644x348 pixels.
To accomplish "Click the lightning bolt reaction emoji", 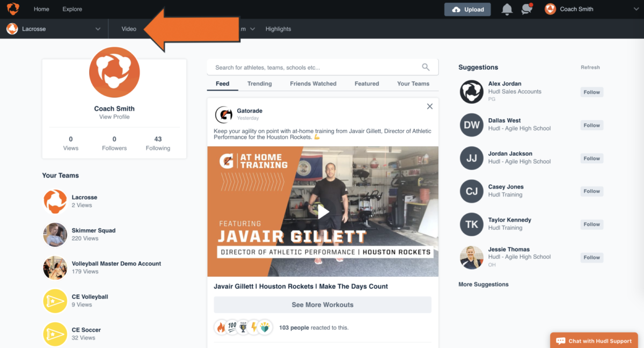I will click(x=254, y=327).
